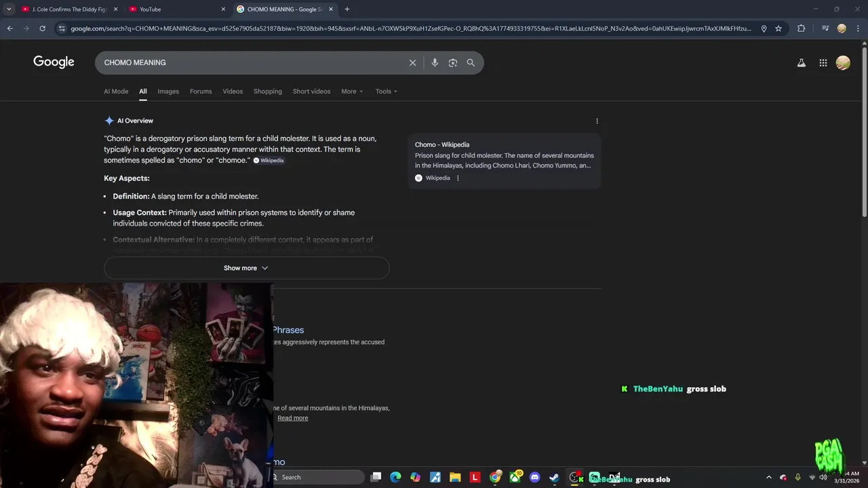
Task: Open Copilot from the taskbar
Action: point(415,477)
